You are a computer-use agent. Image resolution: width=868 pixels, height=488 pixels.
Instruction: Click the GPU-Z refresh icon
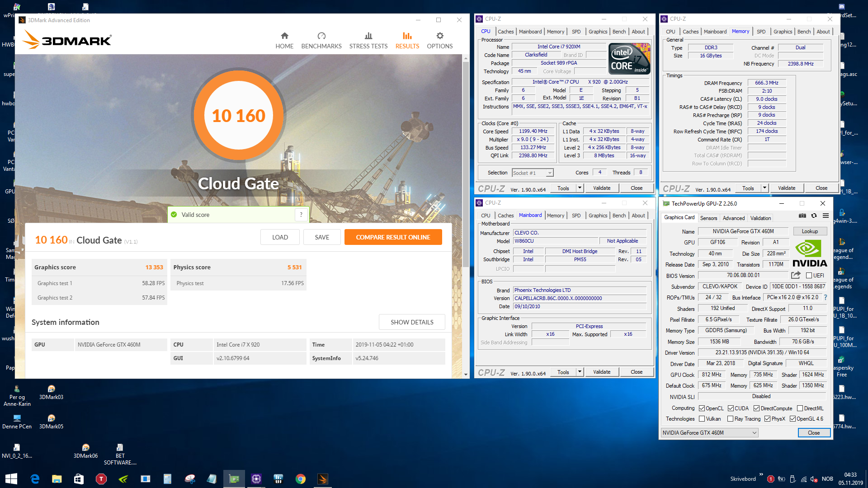pos(814,216)
